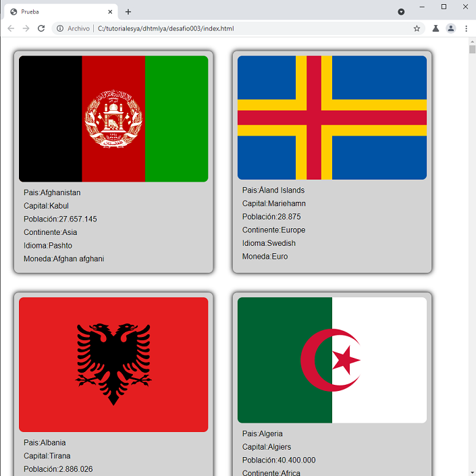Click the tab search dropdown circle icon
Viewport: 476px width, 476px height.
(x=401, y=12)
